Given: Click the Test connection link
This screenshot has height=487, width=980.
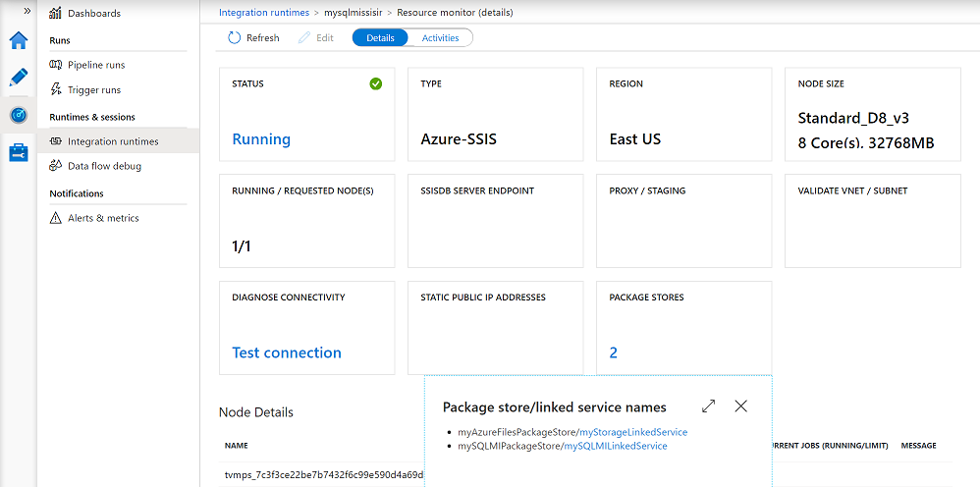Looking at the screenshot, I should (x=287, y=352).
